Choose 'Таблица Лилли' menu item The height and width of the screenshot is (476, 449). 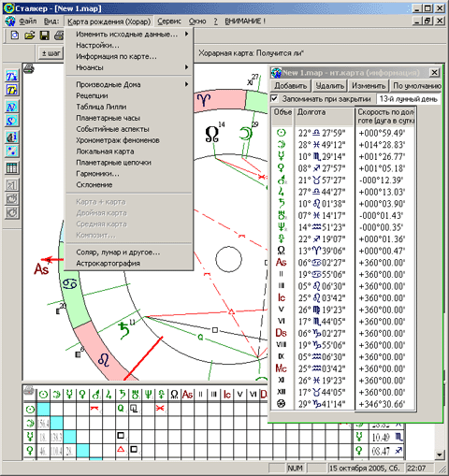click(x=130, y=107)
